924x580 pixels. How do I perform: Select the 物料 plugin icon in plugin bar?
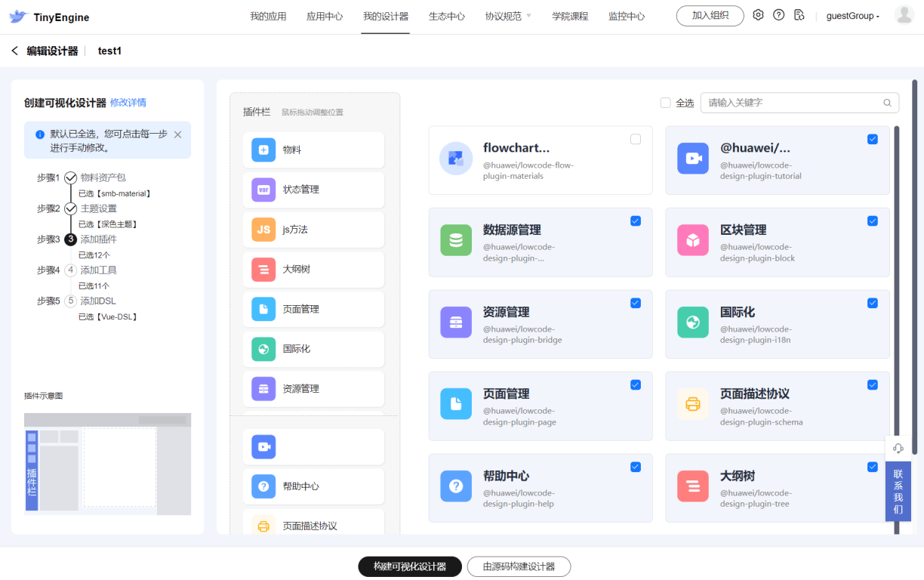263,150
